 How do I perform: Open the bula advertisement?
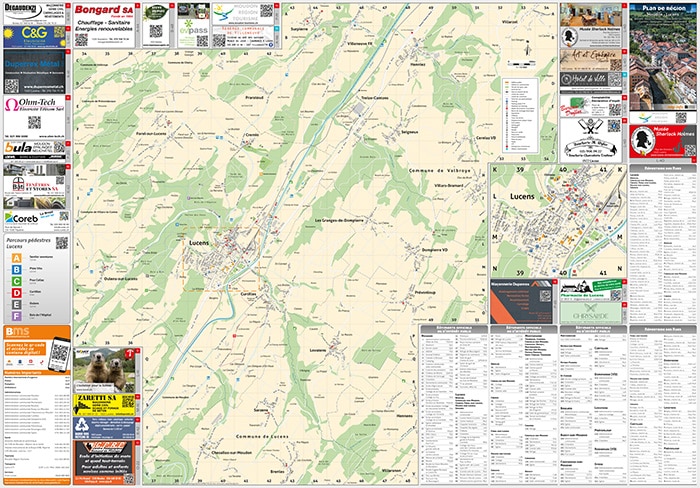click(34, 150)
